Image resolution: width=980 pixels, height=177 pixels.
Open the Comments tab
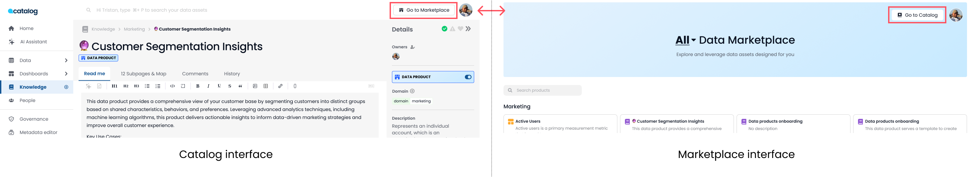point(195,74)
